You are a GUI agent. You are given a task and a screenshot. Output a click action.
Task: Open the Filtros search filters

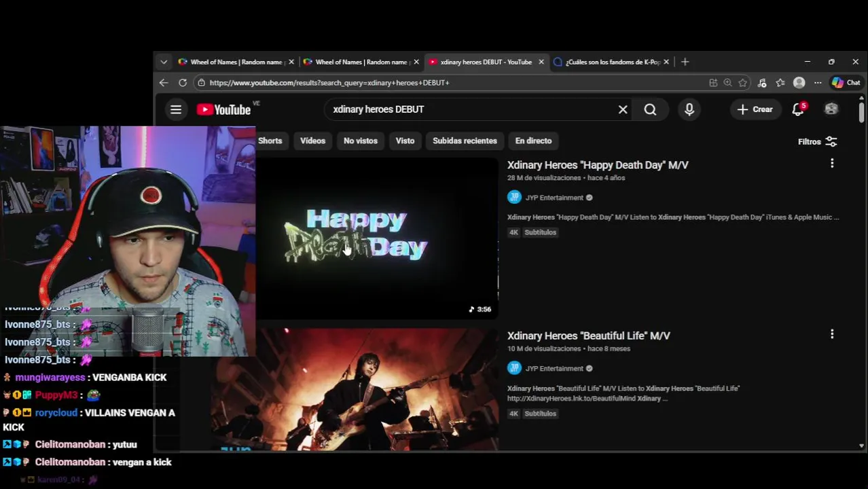pos(818,141)
